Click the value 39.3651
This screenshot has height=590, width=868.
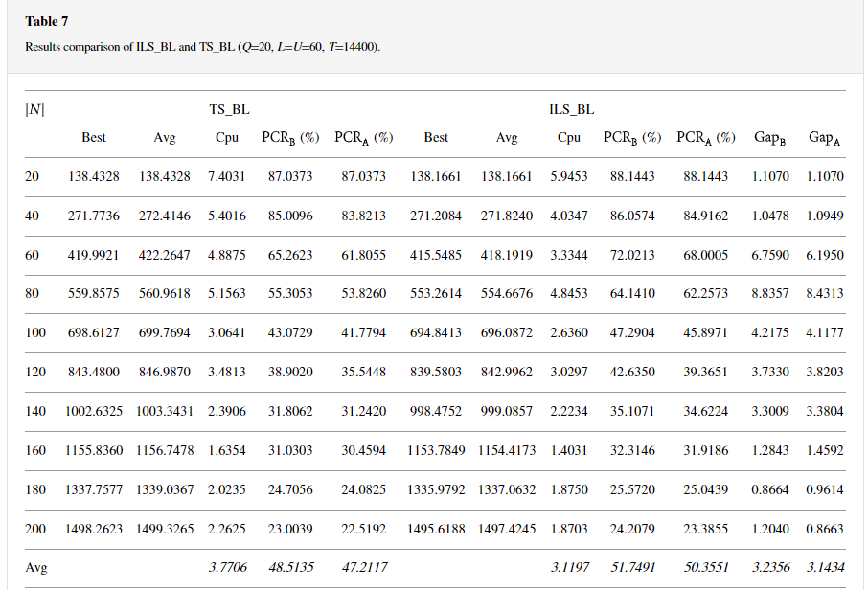[x=705, y=372]
